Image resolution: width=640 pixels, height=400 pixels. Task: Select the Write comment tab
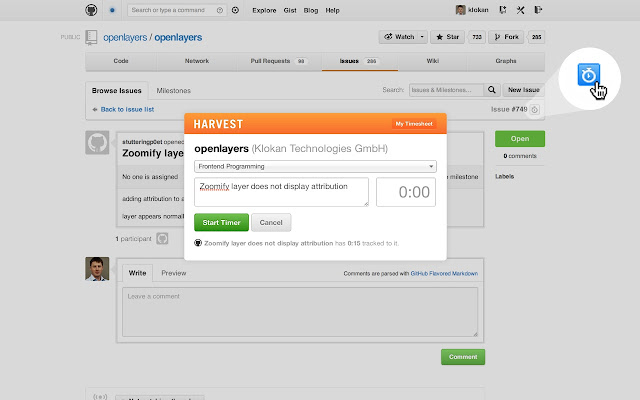(138, 273)
